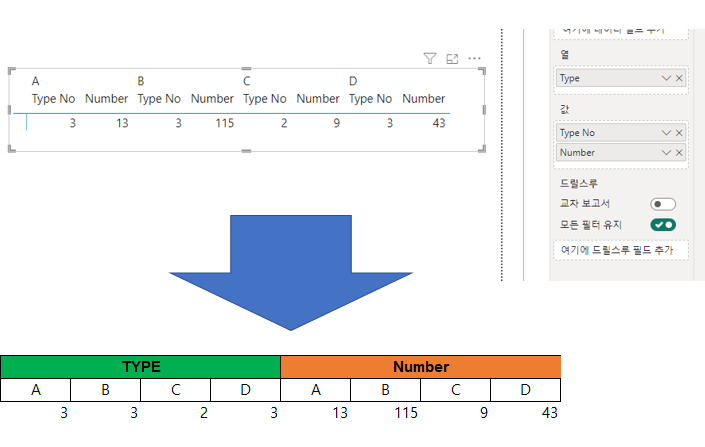Select the matrix value 43

pos(439,123)
